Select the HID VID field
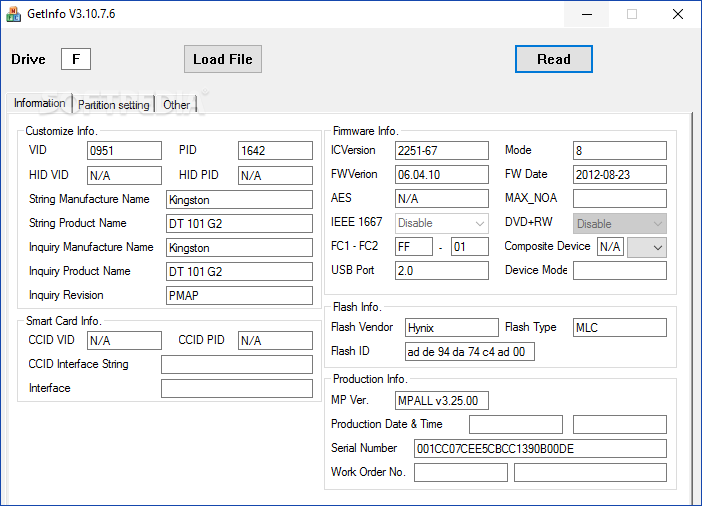This screenshot has height=506, width=702. point(124,176)
